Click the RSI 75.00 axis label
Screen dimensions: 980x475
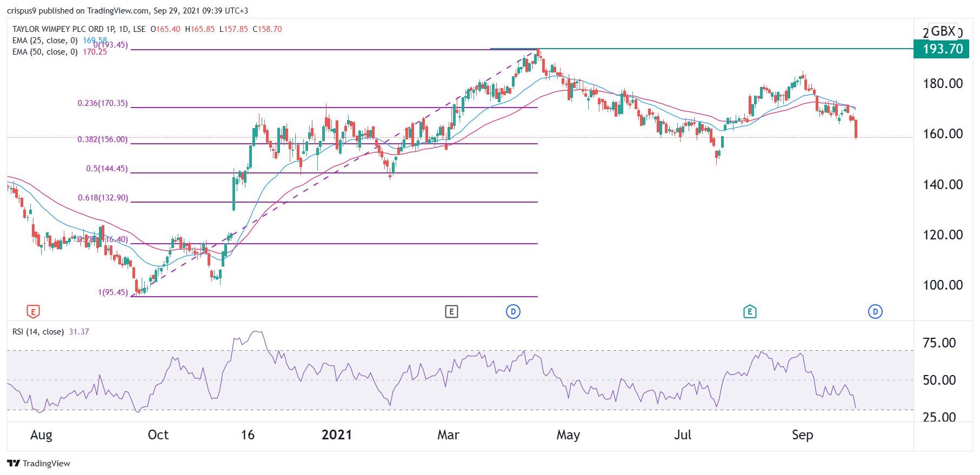click(x=939, y=343)
